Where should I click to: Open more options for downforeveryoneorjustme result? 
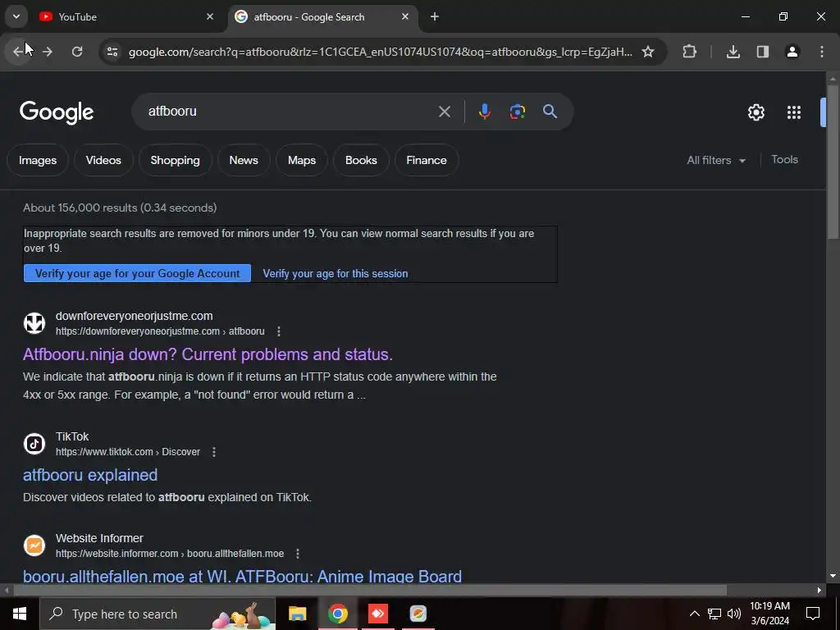pyautogui.click(x=279, y=331)
